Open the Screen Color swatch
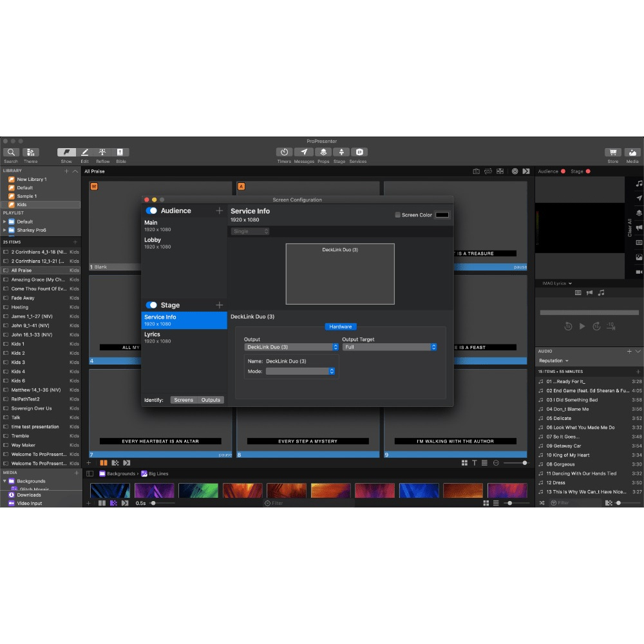 pyautogui.click(x=442, y=215)
